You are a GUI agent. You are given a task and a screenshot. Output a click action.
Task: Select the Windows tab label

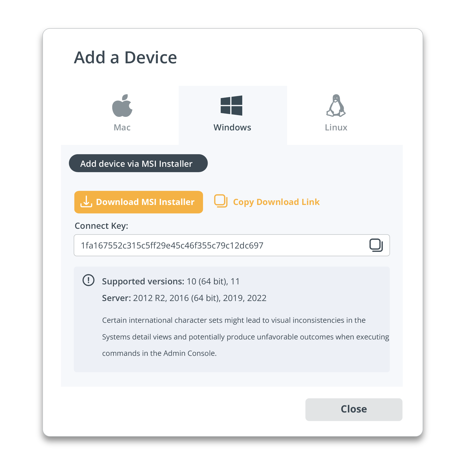point(232,127)
